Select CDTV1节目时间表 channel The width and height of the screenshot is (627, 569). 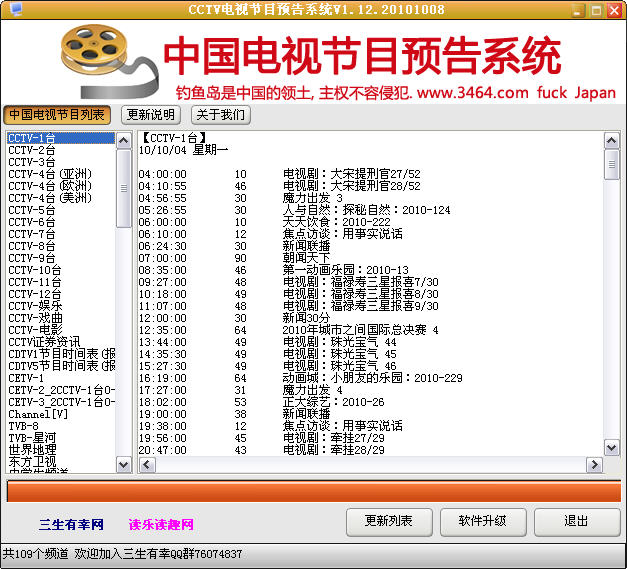61,354
